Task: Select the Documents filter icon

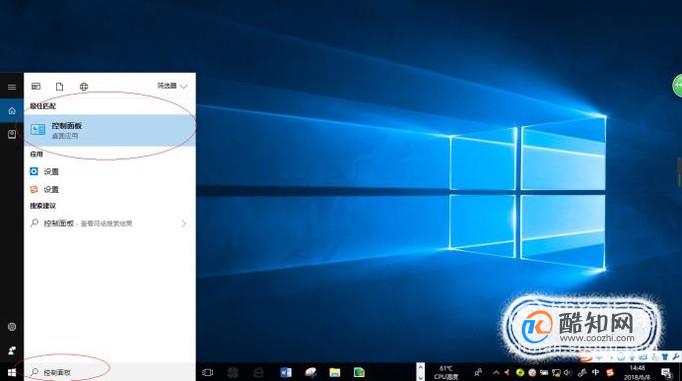Action: click(60, 86)
